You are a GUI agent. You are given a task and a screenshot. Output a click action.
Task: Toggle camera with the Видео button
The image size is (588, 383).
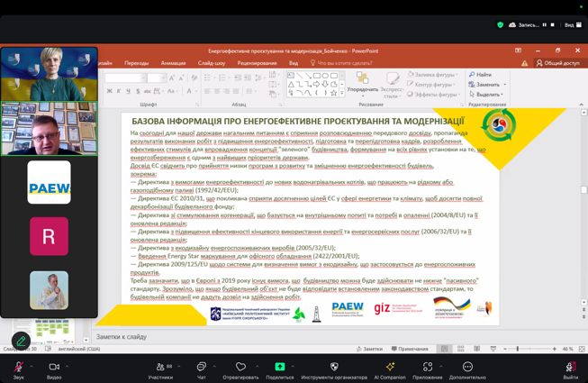53,366
